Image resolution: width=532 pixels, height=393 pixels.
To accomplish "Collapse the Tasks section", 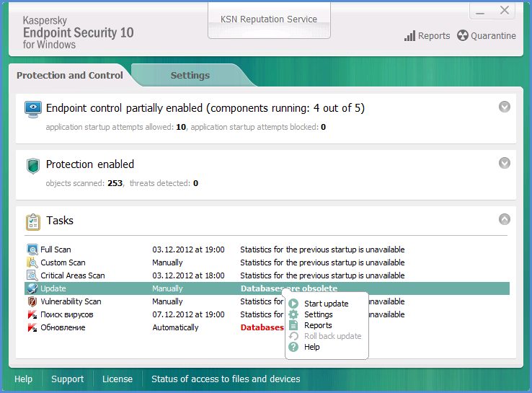I will pyautogui.click(x=505, y=219).
